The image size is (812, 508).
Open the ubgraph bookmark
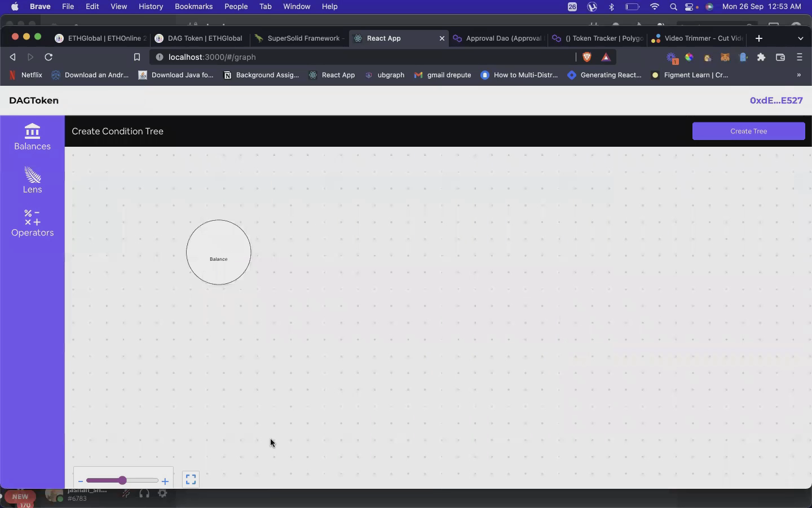[385, 75]
